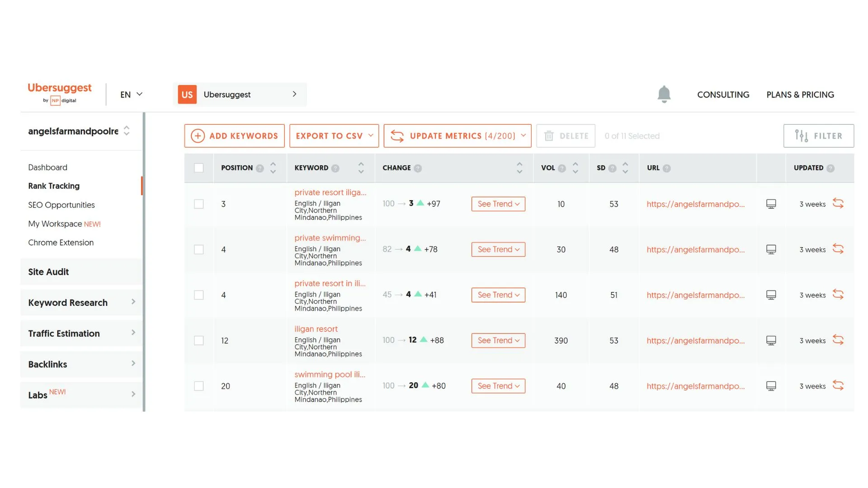
Task: Sort the table by Position
Action: tap(273, 168)
